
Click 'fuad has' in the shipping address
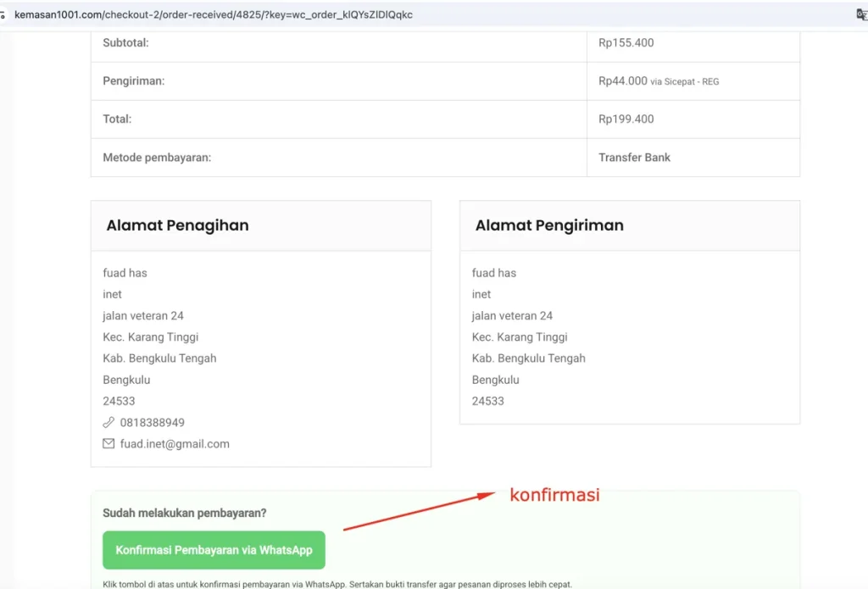pos(494,273)
